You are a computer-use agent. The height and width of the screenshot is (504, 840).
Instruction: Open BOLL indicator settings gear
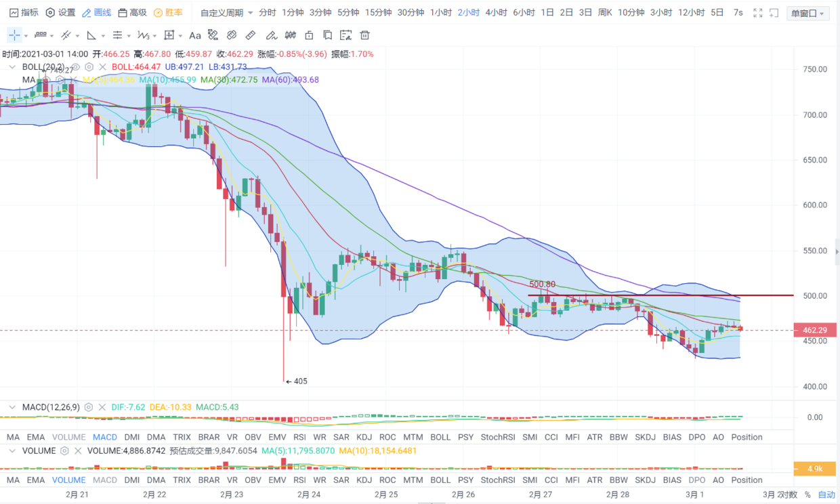pyautogui.click(x=89, y=67)
